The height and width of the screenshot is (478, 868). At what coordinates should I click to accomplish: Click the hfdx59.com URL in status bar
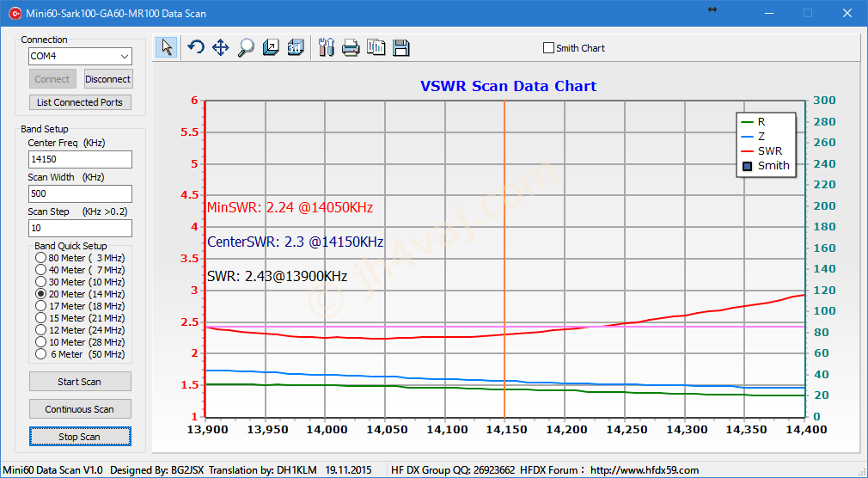[645, 470]
